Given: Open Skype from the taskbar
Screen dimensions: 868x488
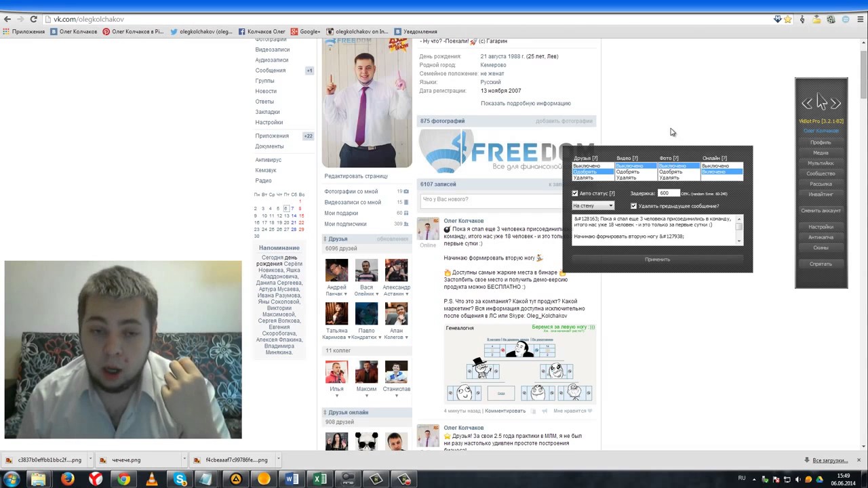Looking at the screenshot, I should [180, 479].
